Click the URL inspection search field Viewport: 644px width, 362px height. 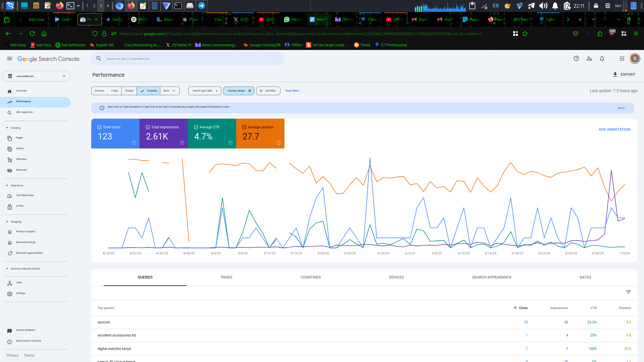(188, 59)
